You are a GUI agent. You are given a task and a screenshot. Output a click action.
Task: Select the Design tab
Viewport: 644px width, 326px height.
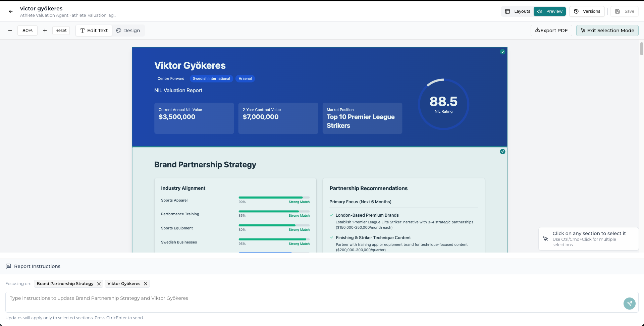pos(128,31)
